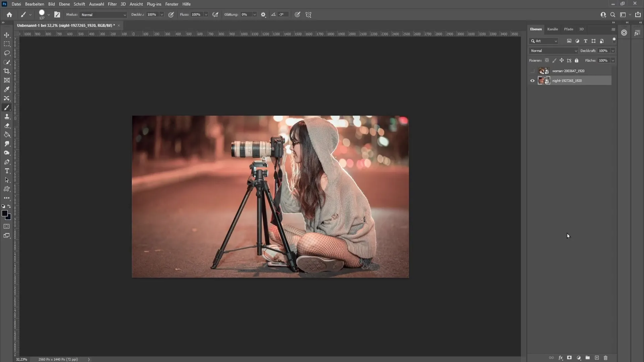Image resolution: width=644 pixels, height=362 pixels.
Task: Switch to the Kanäle tab
Action: tap(552, 29)
